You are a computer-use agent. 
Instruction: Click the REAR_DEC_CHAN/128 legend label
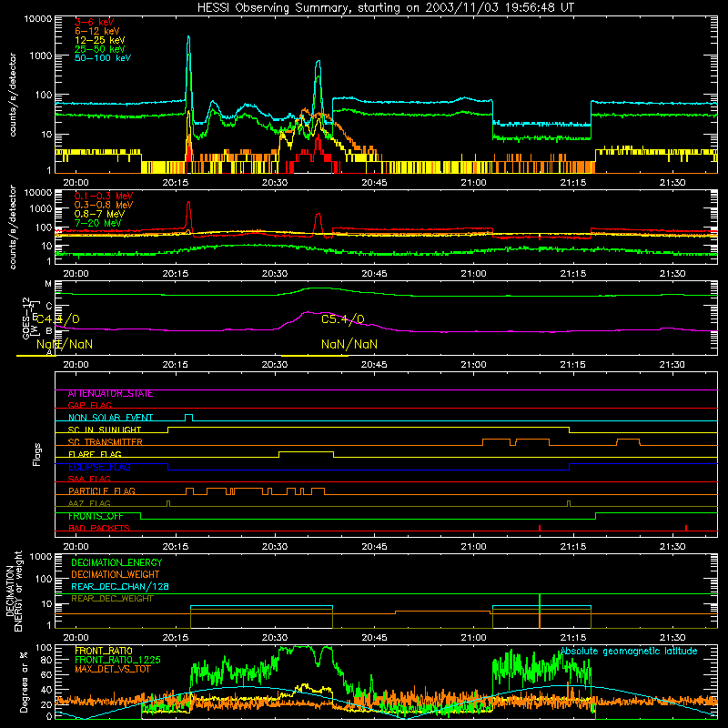tap(120, 587)
